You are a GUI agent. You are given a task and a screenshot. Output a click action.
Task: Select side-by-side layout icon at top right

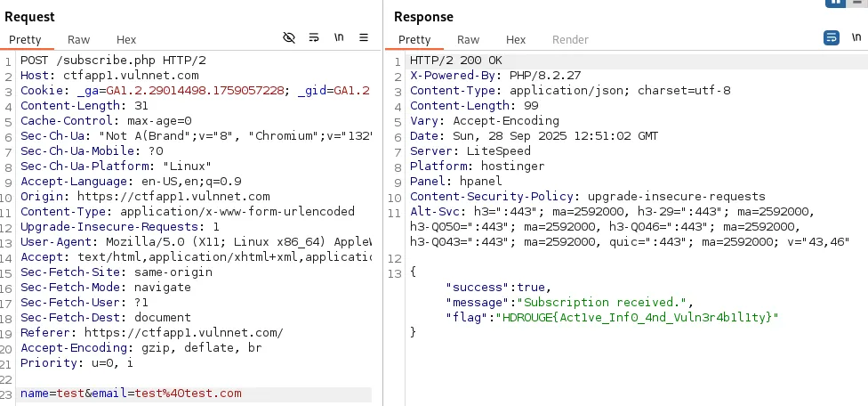(x=836, y=4)
